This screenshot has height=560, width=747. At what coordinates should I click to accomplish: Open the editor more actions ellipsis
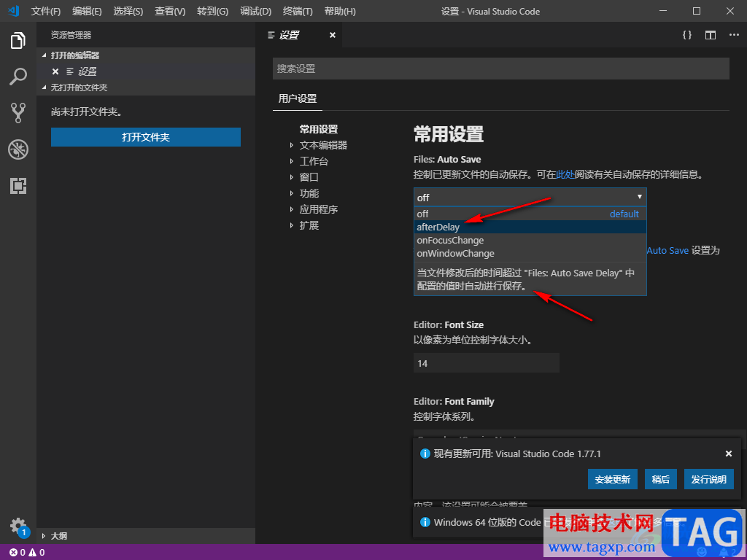click(734, 35)
